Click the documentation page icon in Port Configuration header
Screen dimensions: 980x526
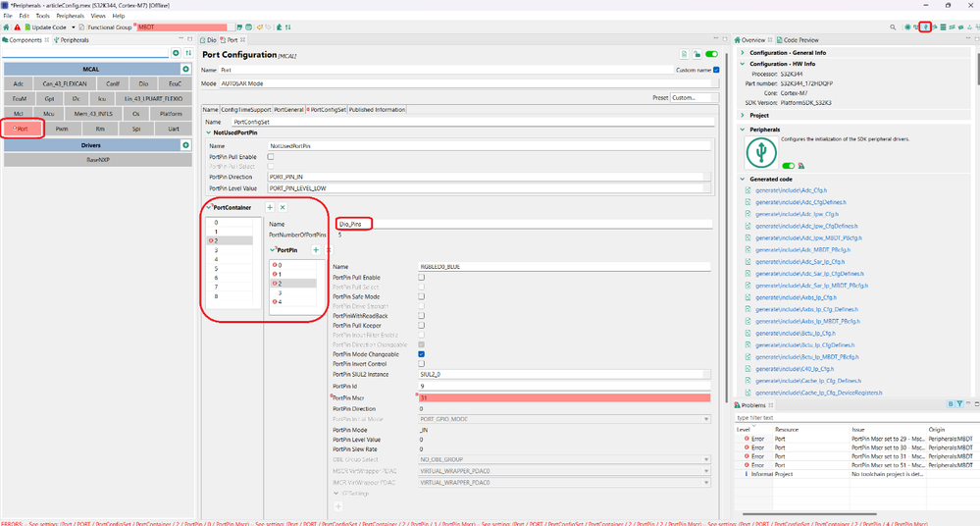(684, 54)
